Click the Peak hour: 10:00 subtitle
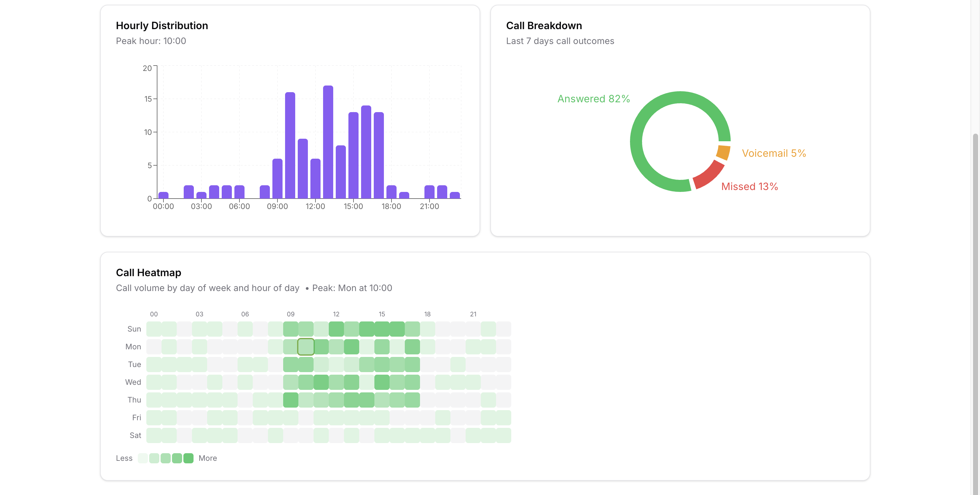The height and width of the screenshot is (495, 980). tap(151, 41)
